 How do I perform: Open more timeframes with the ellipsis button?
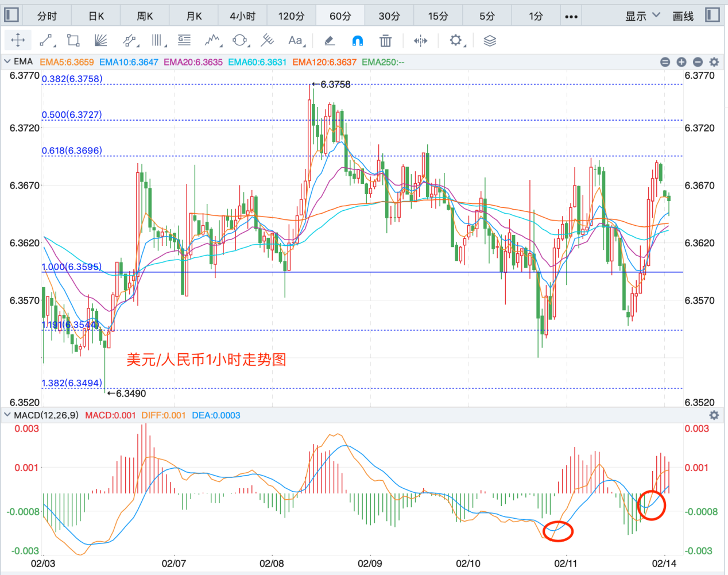[x=571, y=16]
